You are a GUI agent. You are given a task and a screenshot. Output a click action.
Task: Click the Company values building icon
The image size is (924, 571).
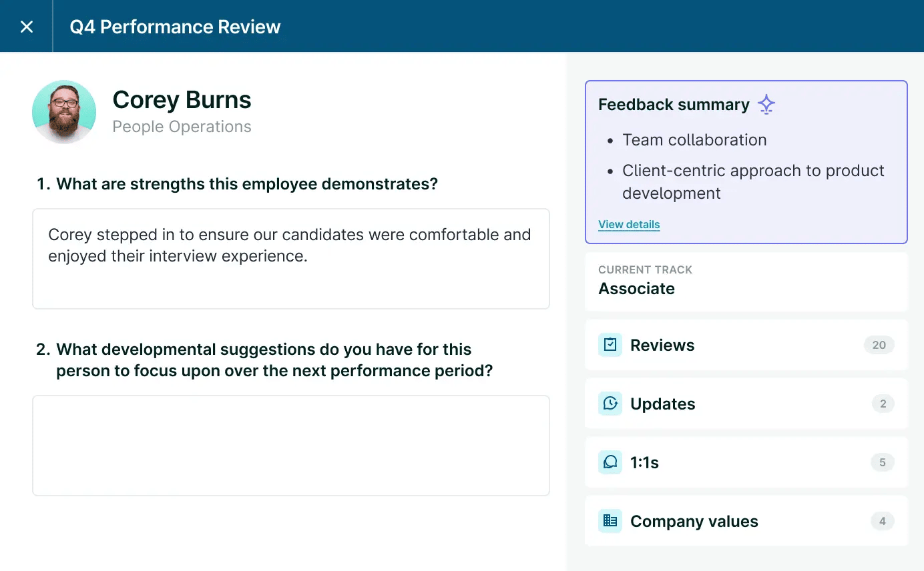point(610,521)
